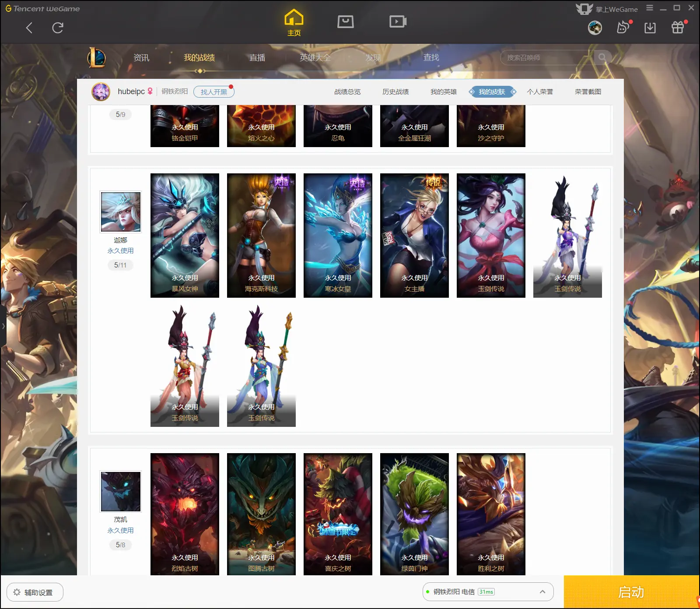Open the 绿茵门神 skin card
This screenshot has width=700, height=609.
click(x=414, y=514)
